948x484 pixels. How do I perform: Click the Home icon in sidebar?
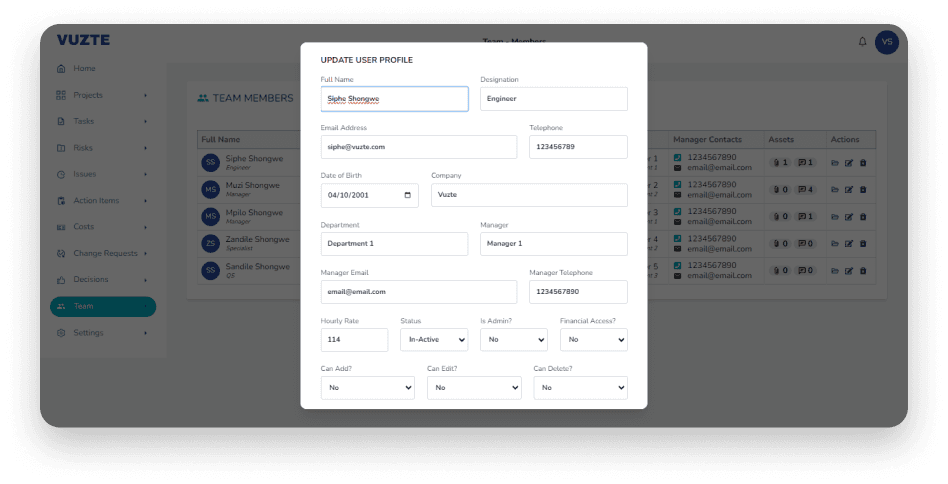[x=62, y=69]
